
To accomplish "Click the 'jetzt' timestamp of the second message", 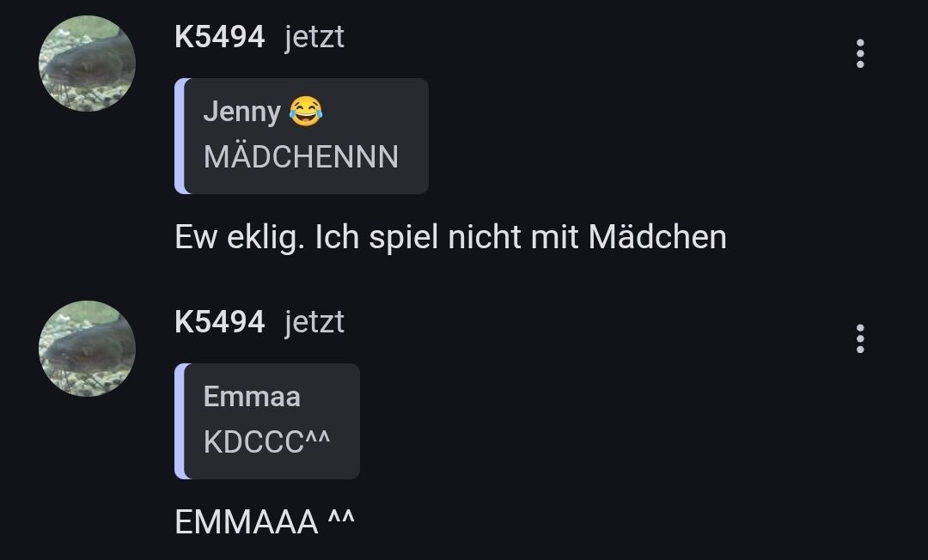I will [x=314, y=323].
